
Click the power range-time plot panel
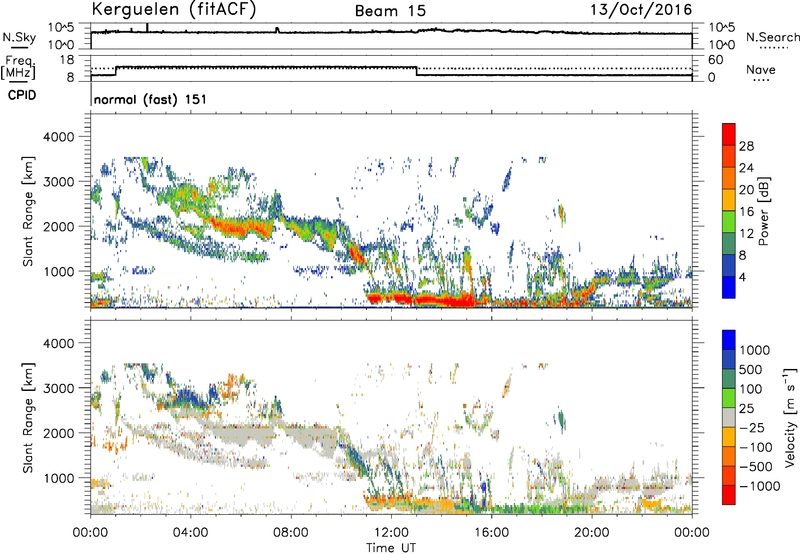click(x=391, y=211)
